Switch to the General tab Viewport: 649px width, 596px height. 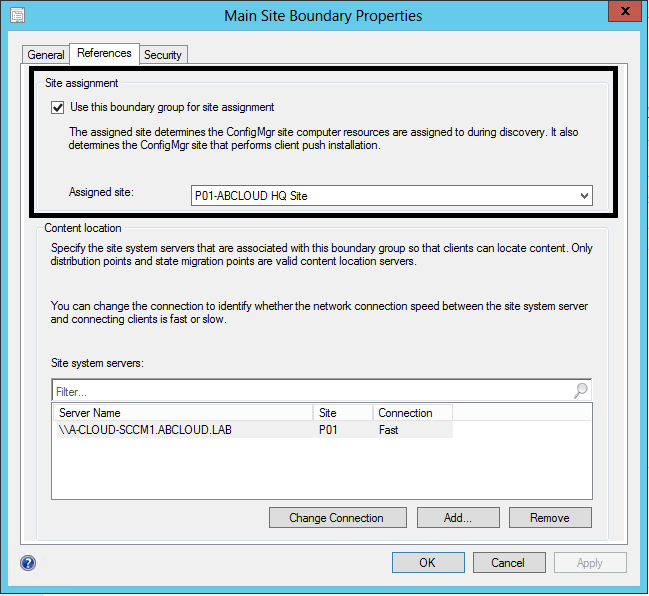46,55
